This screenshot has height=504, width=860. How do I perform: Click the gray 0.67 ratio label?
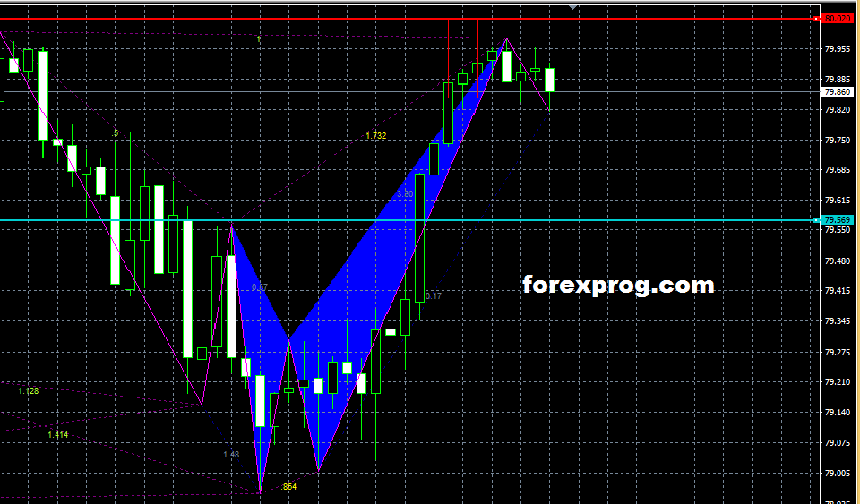260,287
